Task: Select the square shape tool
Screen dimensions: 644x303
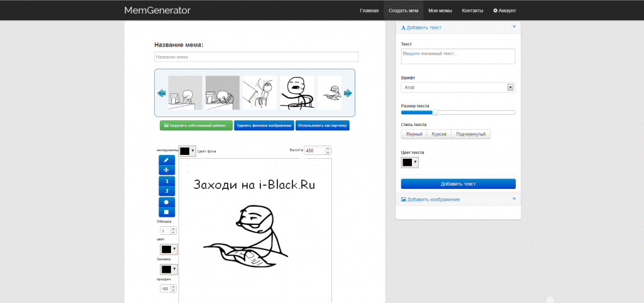Action: coord(167,212)
